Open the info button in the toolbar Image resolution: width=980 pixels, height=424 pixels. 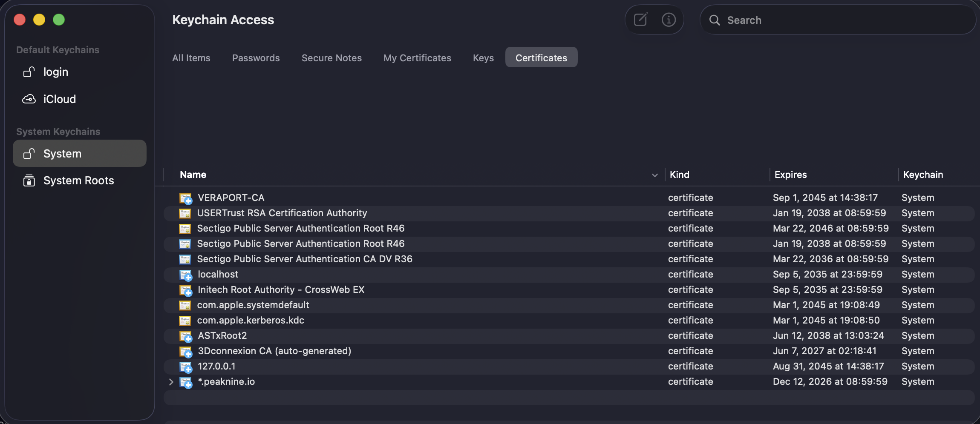(x=669, y=20)
